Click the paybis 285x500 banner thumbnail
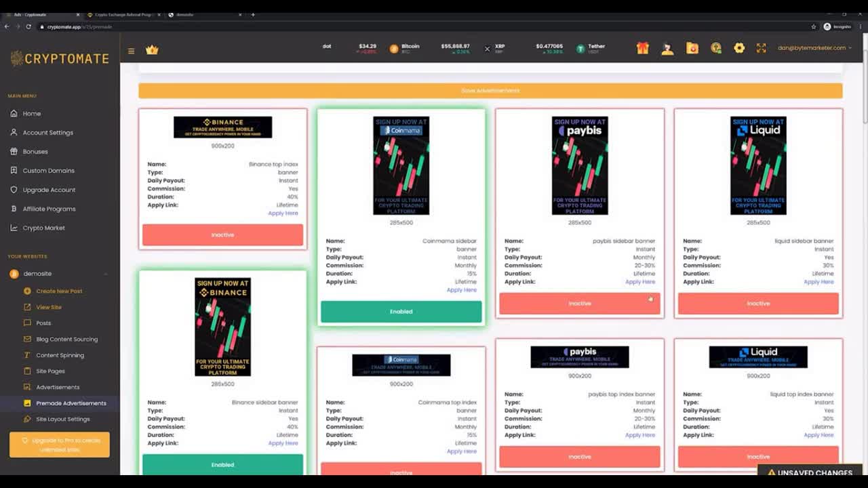 click(580, 165)
